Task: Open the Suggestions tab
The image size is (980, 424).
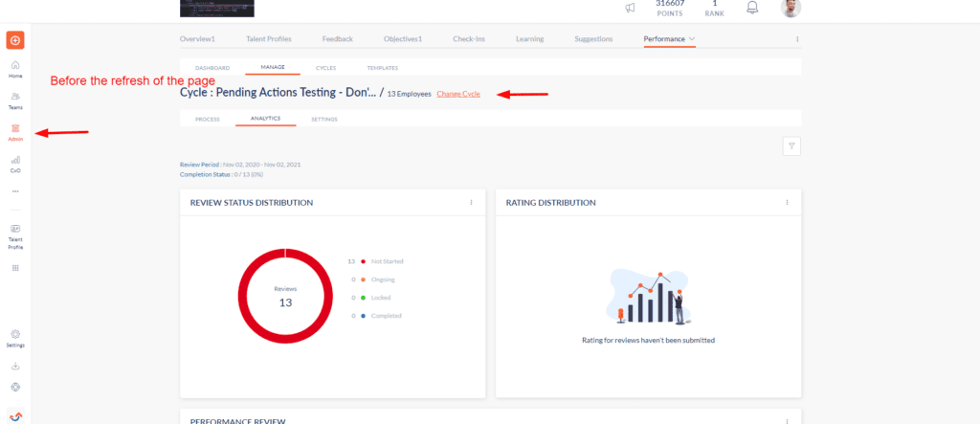Action: click(x=593, y=39)
